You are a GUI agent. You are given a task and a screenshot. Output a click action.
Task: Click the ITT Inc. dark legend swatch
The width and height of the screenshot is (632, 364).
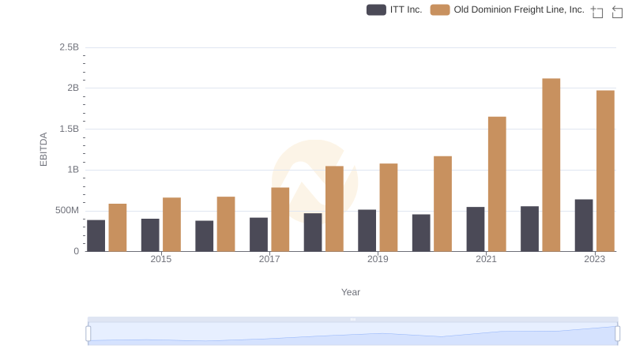376,9
